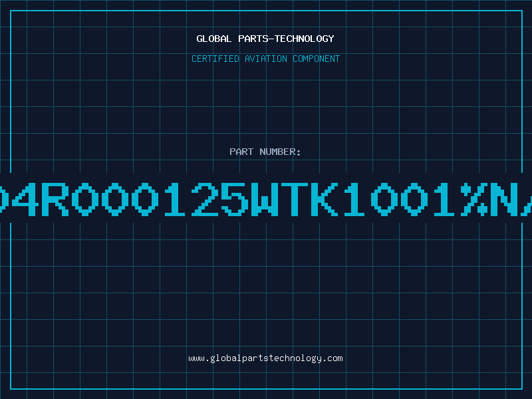Click the percent sign in part number
This screenshot has height=399, width=532.
[x=474, y=199]
